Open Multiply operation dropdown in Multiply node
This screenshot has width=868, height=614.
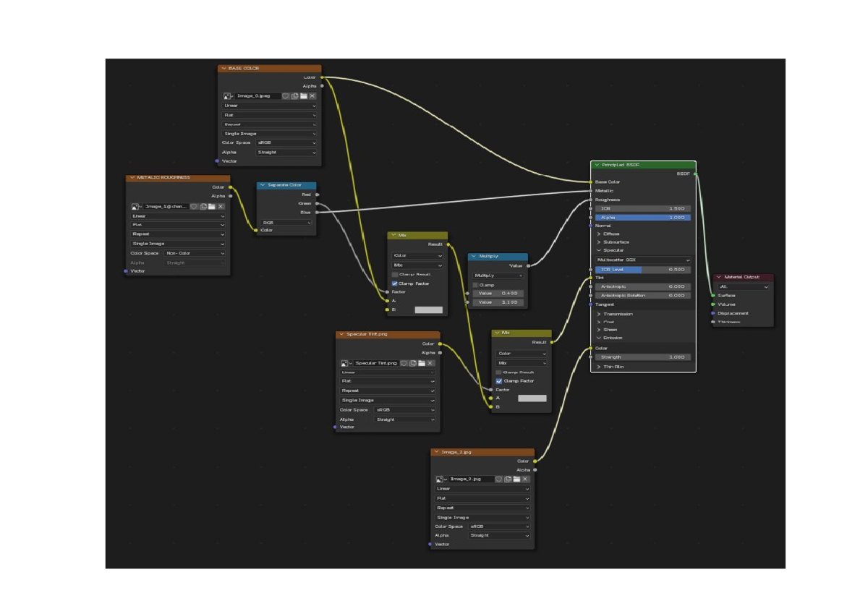coord(498,276)
